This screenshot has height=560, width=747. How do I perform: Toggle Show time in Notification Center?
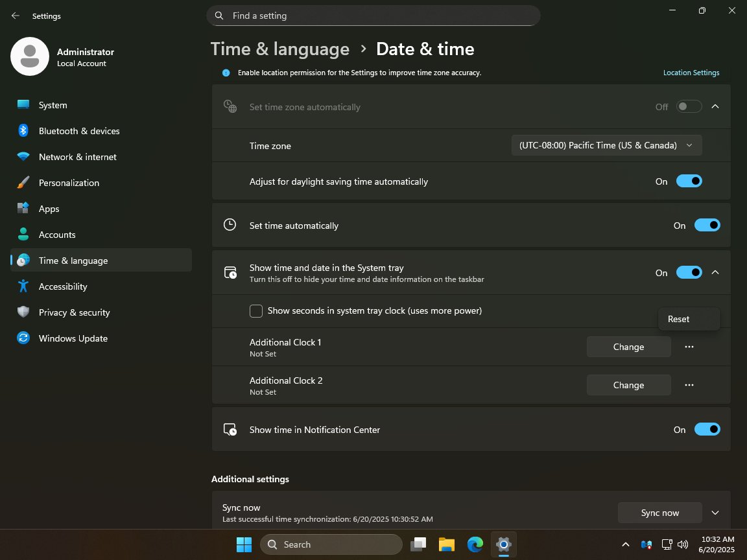coord(707,430)
